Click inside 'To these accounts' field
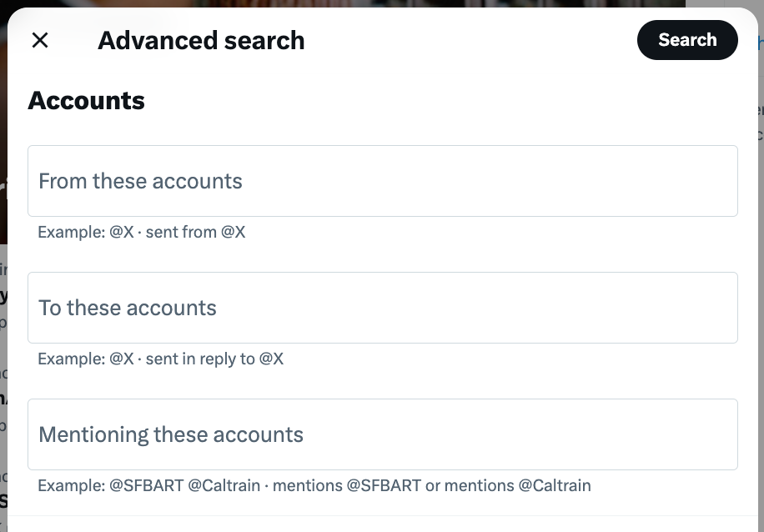 click(x=383, y=308)
